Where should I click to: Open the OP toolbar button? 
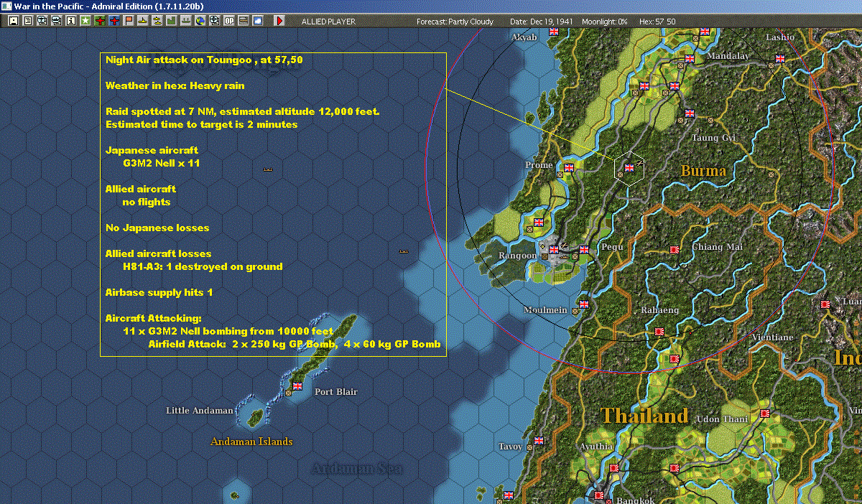click(x=228, y=21)
